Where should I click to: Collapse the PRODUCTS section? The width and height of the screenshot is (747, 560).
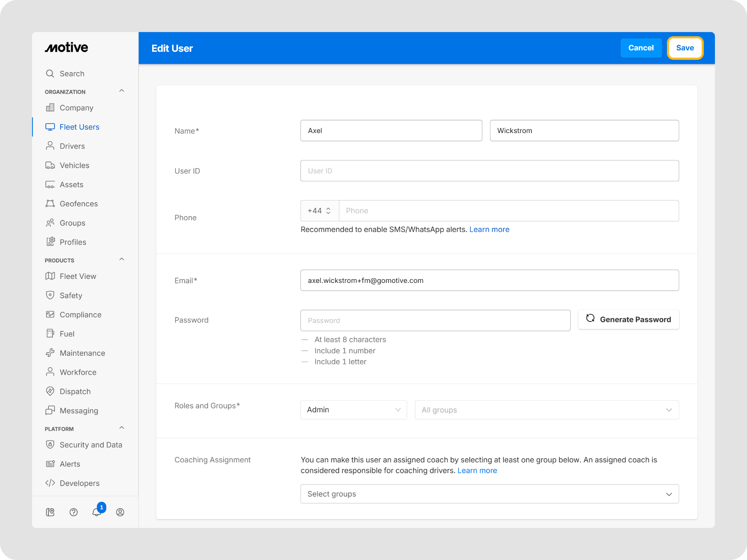pos(122,260)
